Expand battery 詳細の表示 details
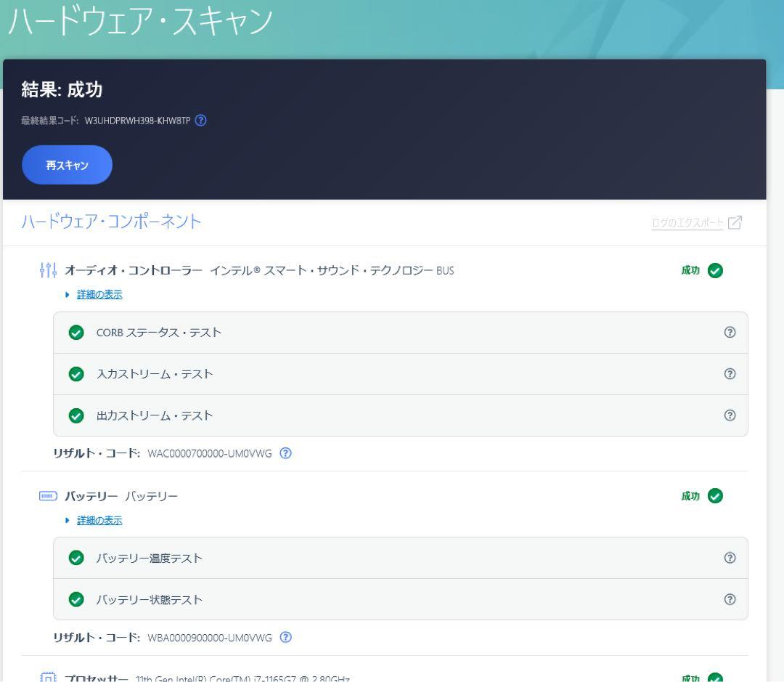The height and width of the screenshot is (682, 784). [x=99, y=520]
